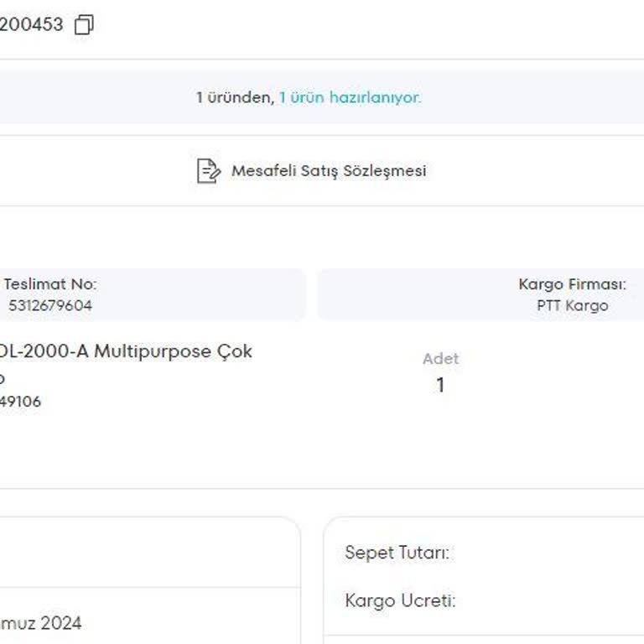Click the 'Kargo Ucreti:' label
Image resolution: width=644 pixels, height=644 pixels.
[401, 600]
